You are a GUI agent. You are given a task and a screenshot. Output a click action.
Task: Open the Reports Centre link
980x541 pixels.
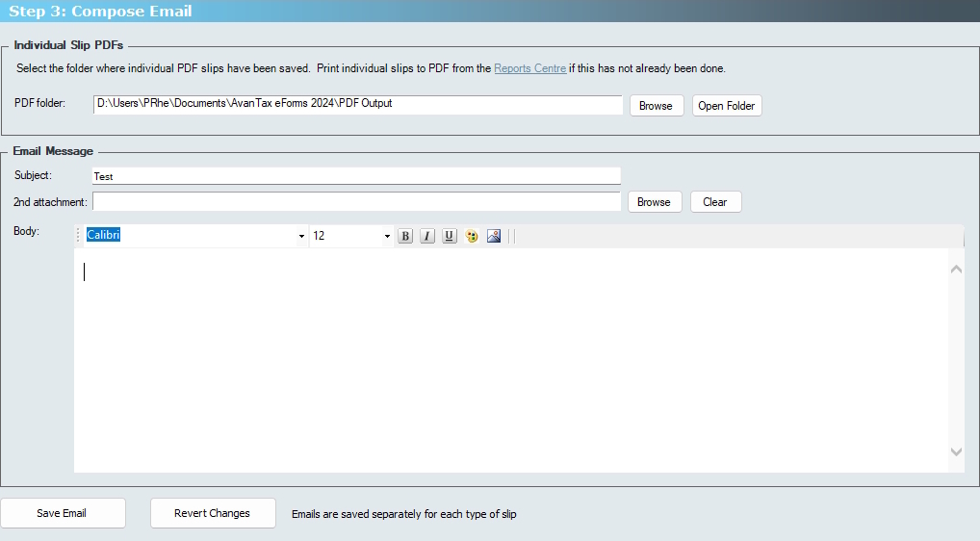pos(530,68)
